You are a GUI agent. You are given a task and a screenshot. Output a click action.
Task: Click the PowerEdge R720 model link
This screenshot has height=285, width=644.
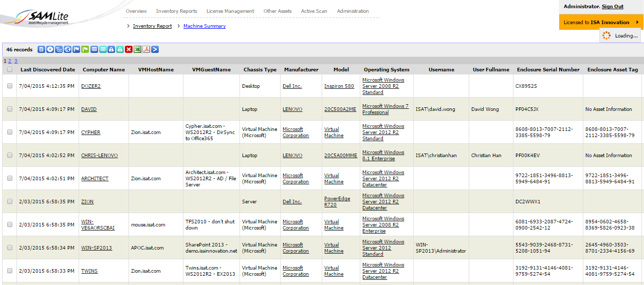tap(337, 202)
